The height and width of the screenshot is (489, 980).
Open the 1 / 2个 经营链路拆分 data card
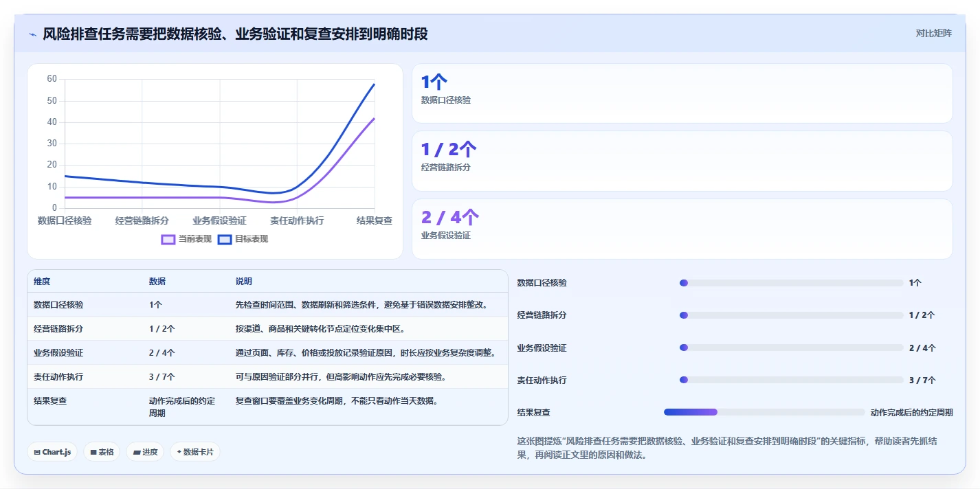coord(682,161)
